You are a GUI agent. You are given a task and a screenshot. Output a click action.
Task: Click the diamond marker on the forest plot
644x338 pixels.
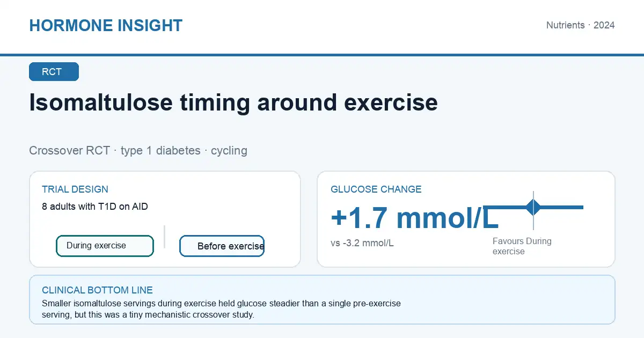point(533,207)
